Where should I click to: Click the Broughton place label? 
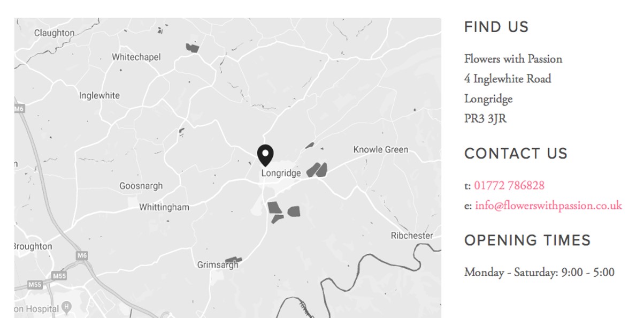tap(33, 247)
